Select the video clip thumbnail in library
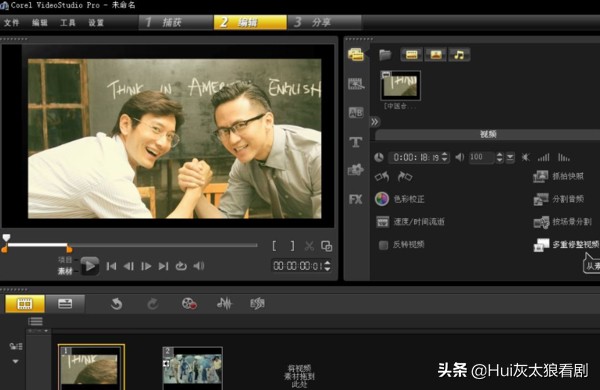Viewport: 600px width, 390px height. (400, 85)
